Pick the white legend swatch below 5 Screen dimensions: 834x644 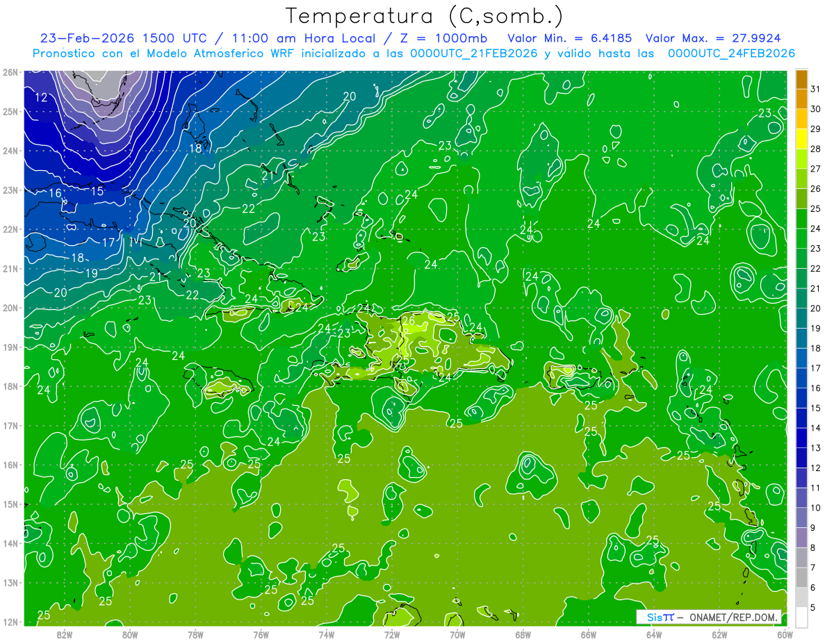(x=801, y=616)
